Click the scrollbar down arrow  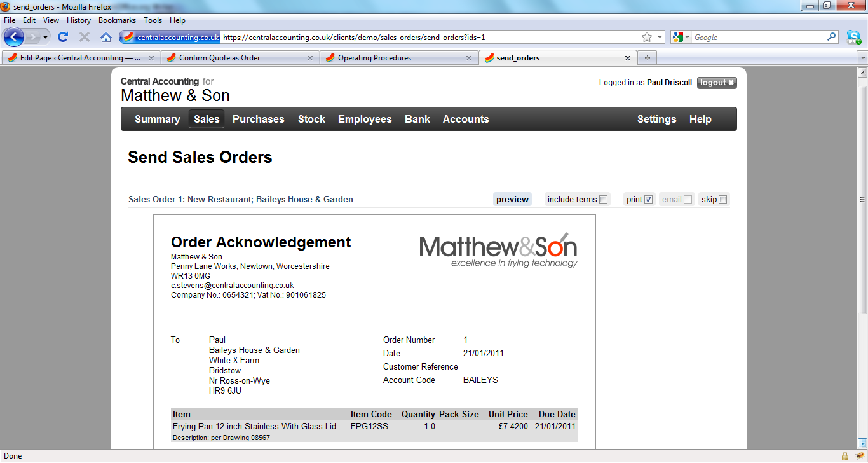pyautogui.click(x=862, y=443)
